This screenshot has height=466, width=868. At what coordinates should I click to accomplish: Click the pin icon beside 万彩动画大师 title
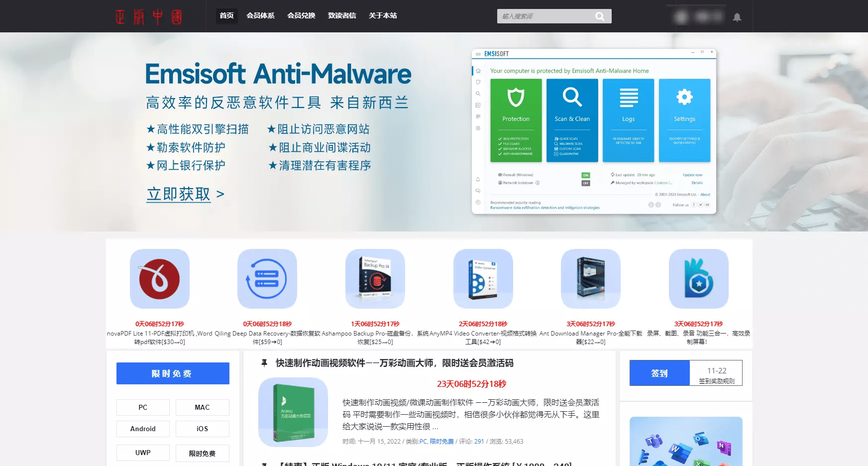264,363
